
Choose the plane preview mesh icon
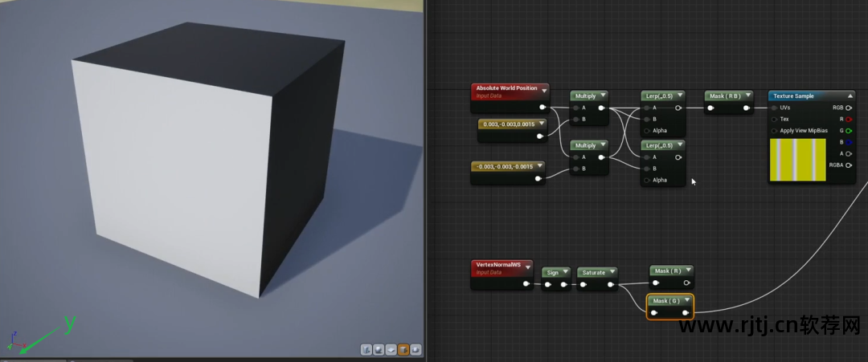[x=391, y=350]
